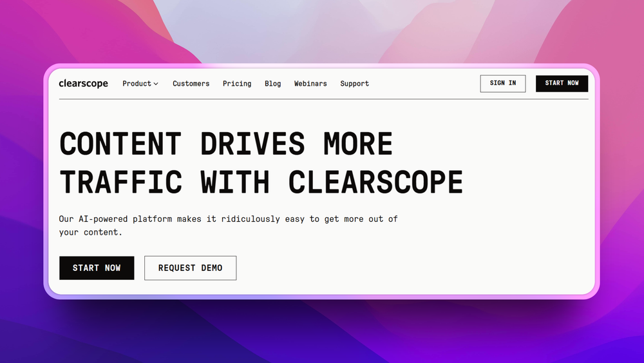Open the Customers page
This screenshot has width=644, height=363.
pos(191,83)
